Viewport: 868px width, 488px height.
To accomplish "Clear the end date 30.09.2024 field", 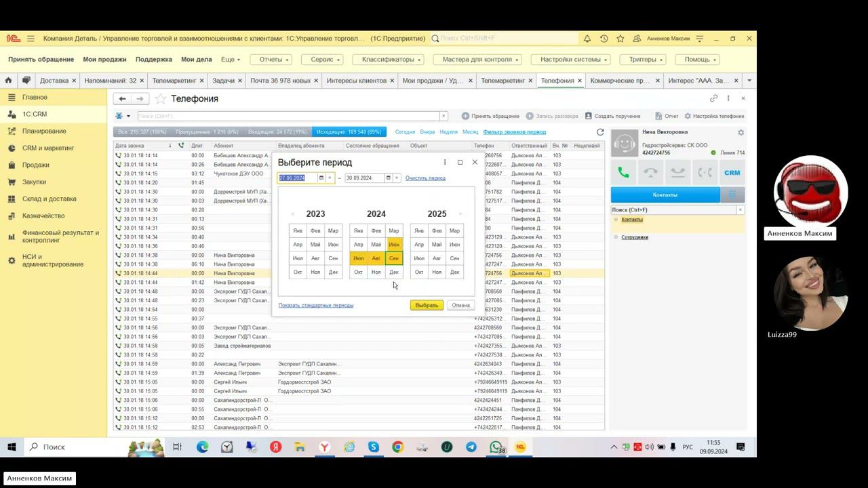I will point(397,178).
